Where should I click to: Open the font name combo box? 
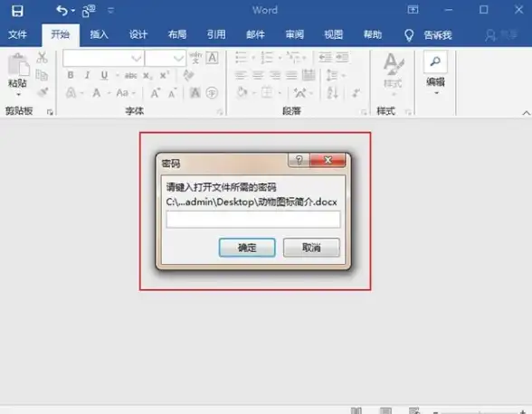click(103, 59)
